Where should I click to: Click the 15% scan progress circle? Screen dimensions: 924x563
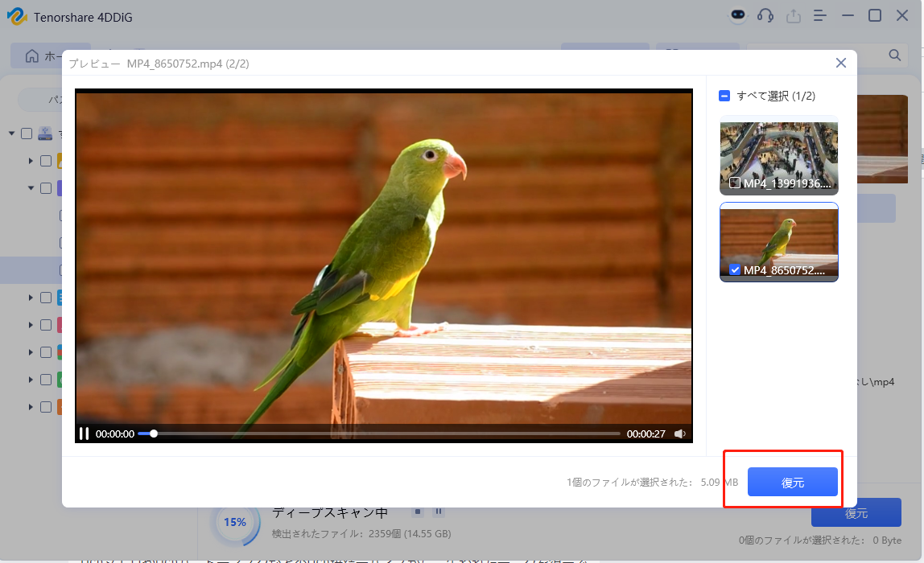[x=235, y=522]
